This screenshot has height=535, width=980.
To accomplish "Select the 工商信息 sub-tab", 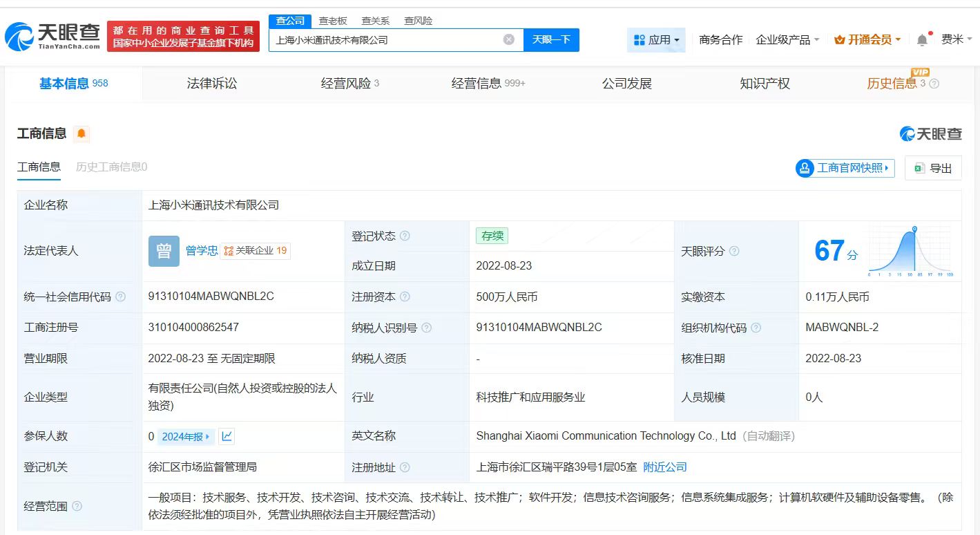I will coord(39,167).
